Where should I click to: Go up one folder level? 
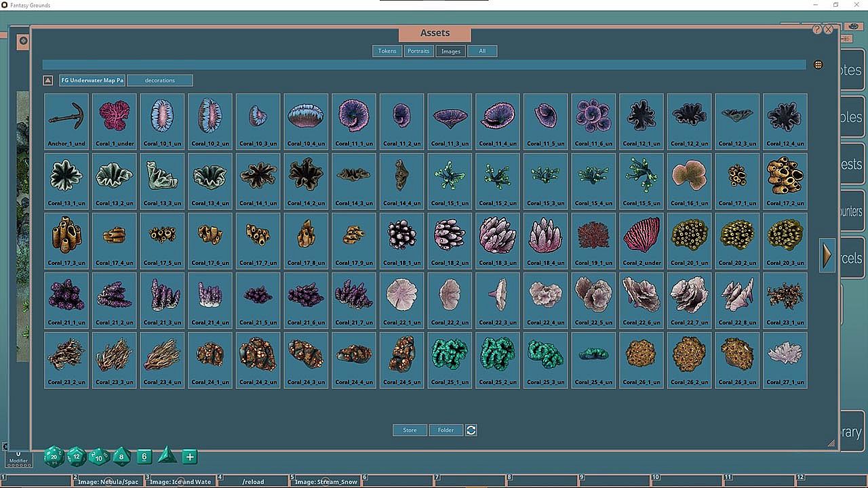point(48,81)
